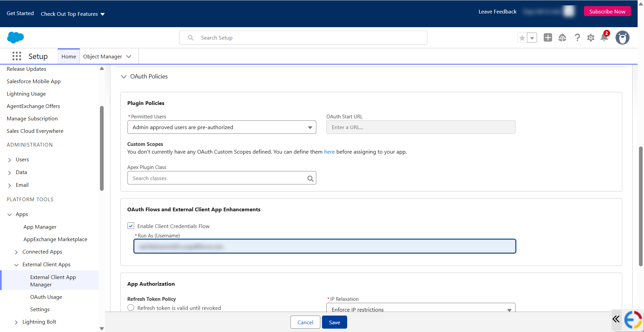This screenshot has width=644, height=332.
Task: Open Sales Cloud Everywhere in sidebar
Action: 35,131
